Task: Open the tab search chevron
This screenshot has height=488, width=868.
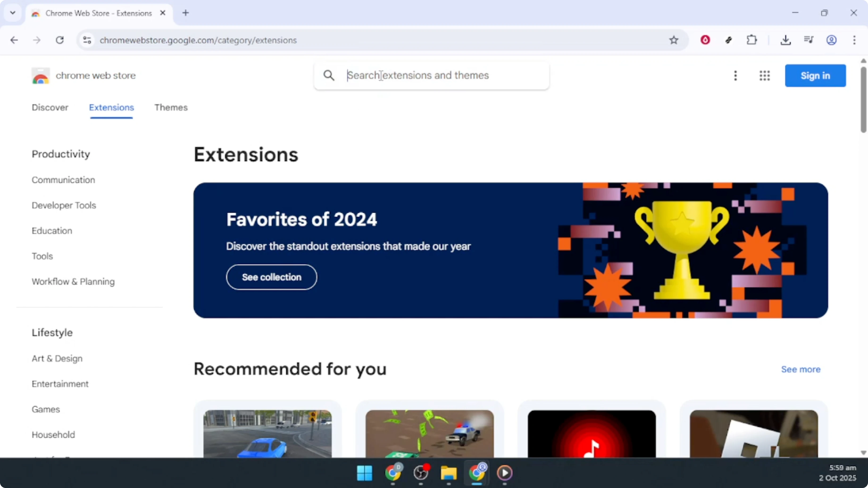Action: point(13,13)
